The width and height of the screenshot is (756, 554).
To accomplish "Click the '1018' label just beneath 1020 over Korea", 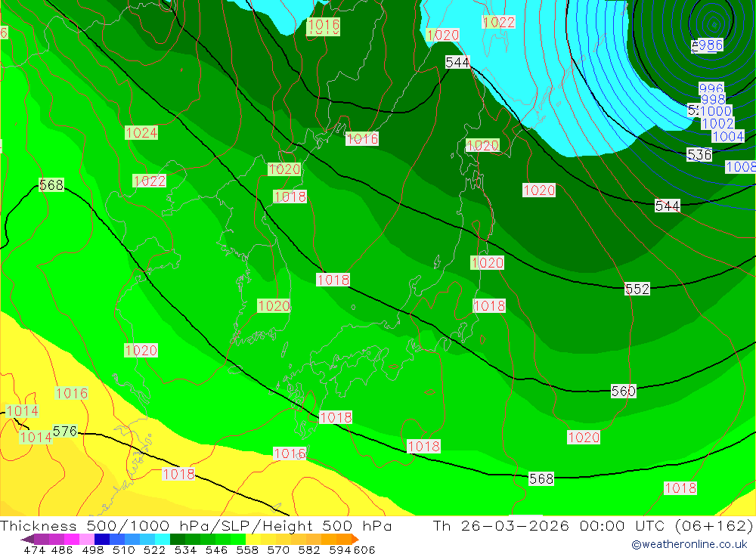I will (x=290, y=197).
